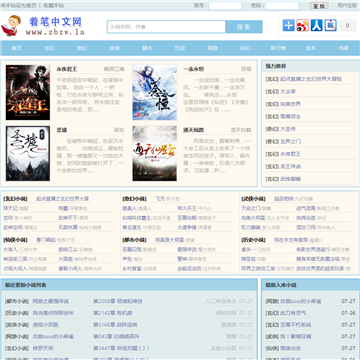Open the 一念永恒 book cover thumbnail

pyautogui.click(x=155, y=92)
